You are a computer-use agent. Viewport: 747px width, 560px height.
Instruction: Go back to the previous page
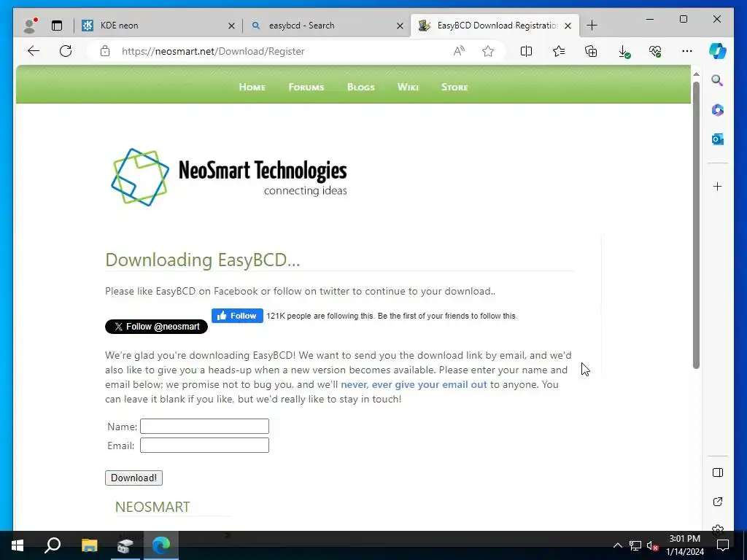tap(34, 51)
